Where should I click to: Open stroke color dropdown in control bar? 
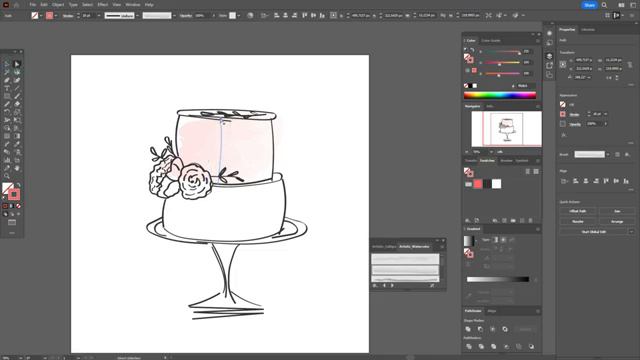tap(56, 16)
